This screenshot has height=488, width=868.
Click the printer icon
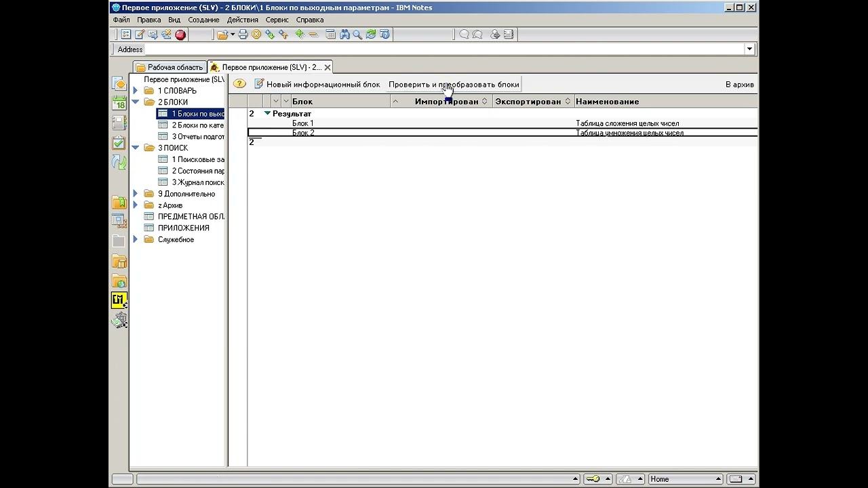pyautogui.click(x=243, y=35)
